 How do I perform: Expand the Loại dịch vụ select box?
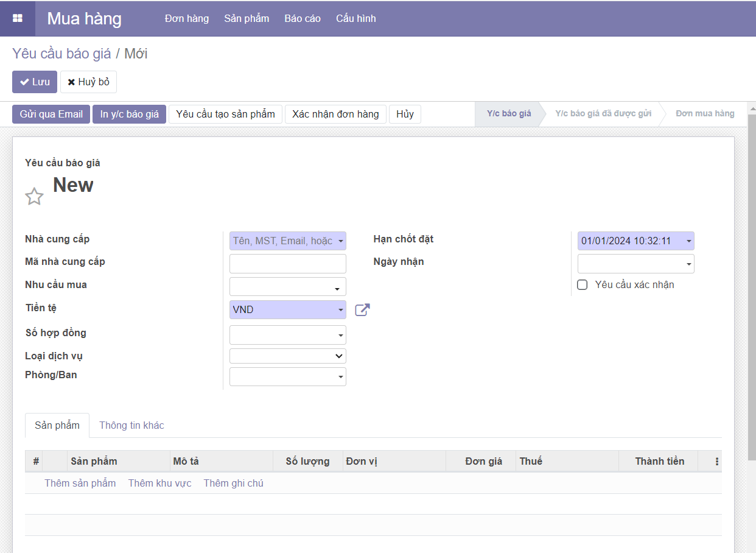point(287,356)
